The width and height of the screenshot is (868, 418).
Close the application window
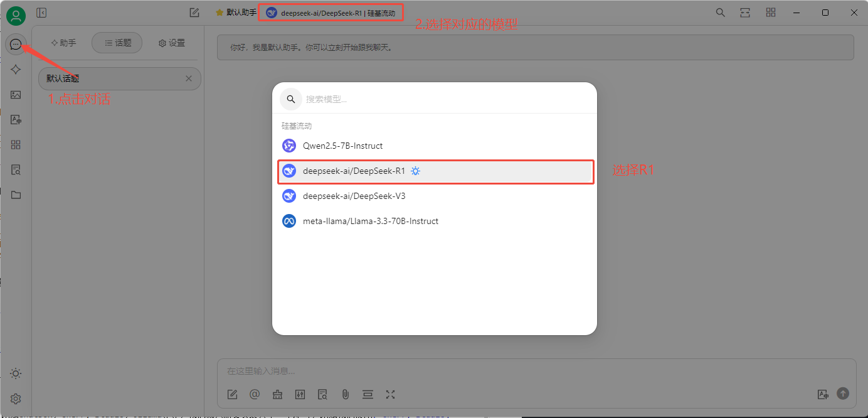tap(853, 13)
